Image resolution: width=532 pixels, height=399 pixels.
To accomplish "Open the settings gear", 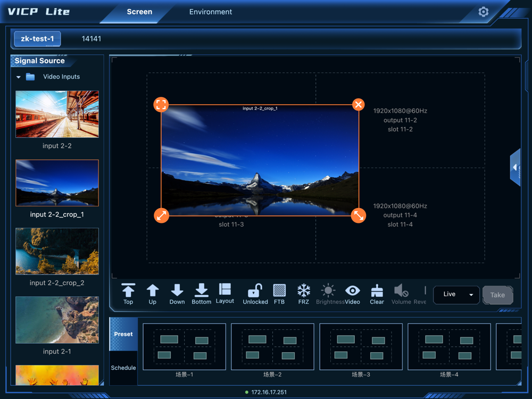I will (483, 12).
